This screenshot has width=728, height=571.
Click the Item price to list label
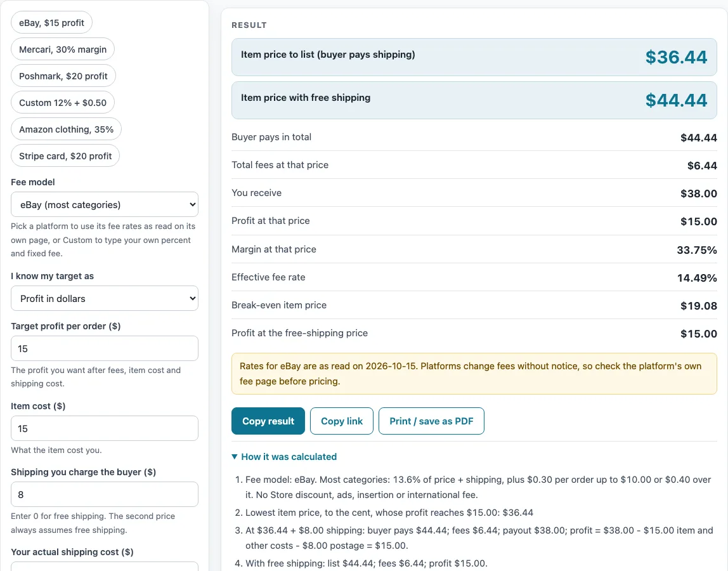pyautogui.click(x=328, y=55)
